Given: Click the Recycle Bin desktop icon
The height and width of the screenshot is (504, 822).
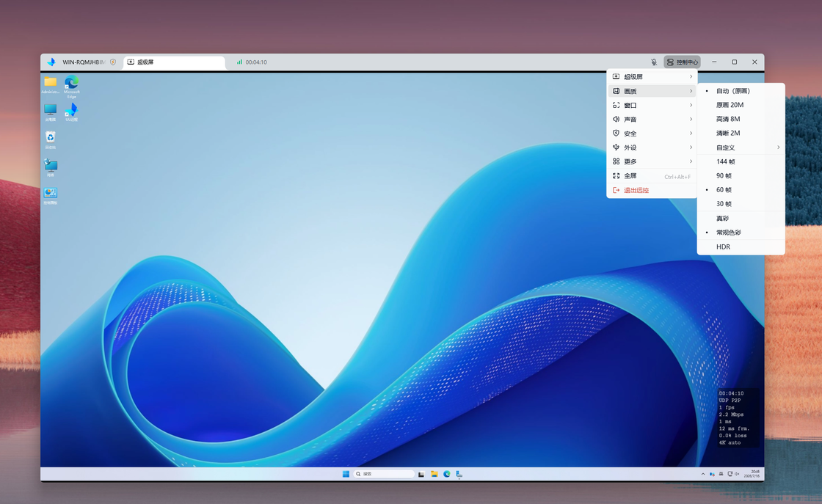Looking at the screenshot, I should (x=51, y=140).
